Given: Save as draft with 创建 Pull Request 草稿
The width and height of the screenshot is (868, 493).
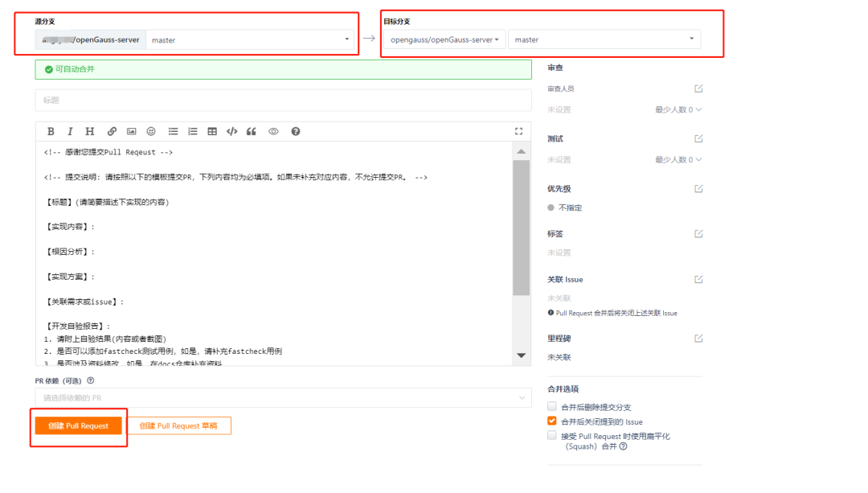Looking at the screenshot, I should [178, 426].
